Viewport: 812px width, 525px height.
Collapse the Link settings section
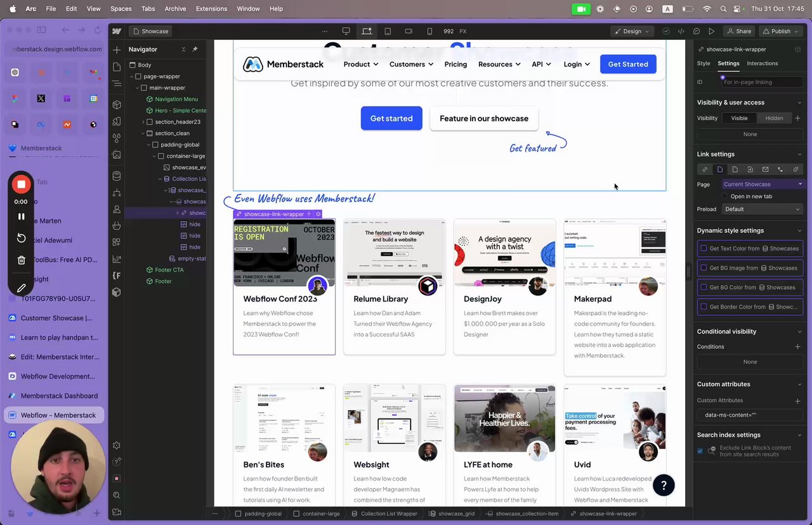(x=799, y=154)
